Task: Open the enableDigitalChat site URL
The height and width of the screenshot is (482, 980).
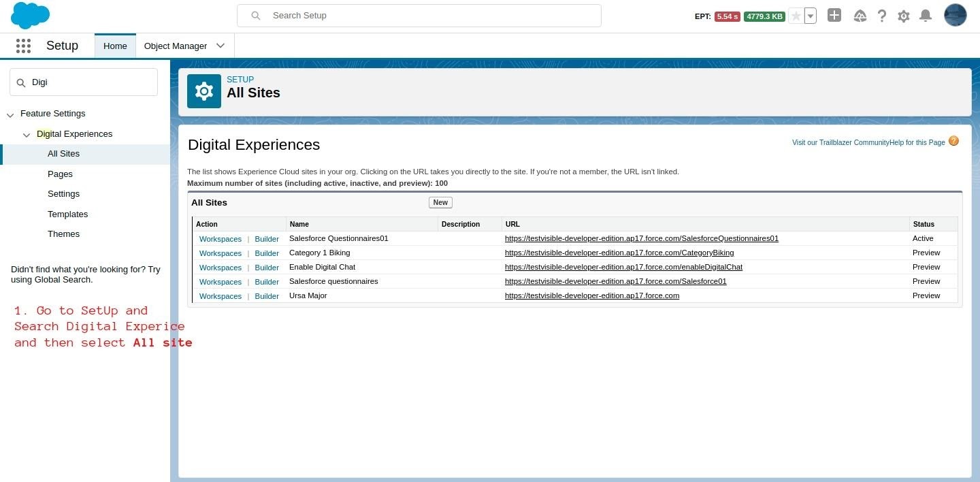Action: tap(623, 267)
